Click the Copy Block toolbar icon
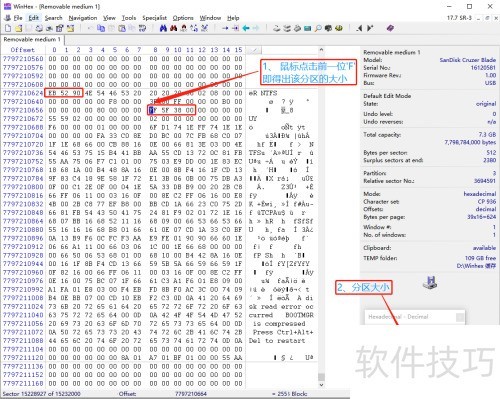 point(101,29)
